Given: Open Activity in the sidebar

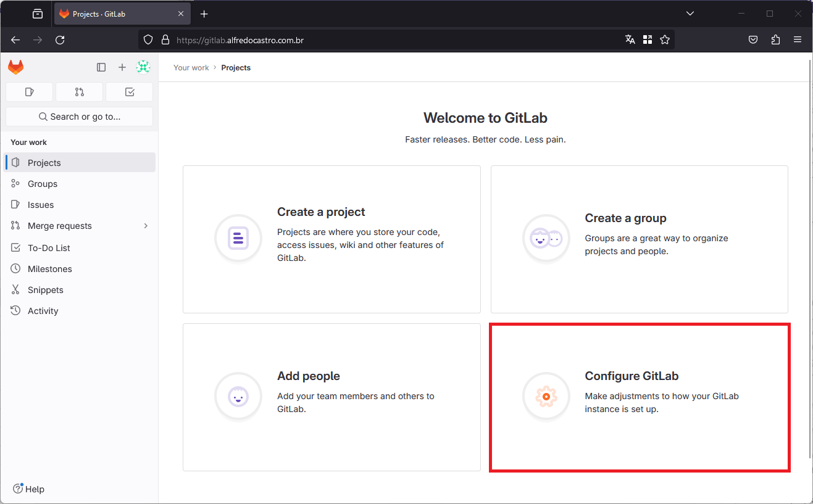Looking at the screenshot, I should point(80,311).
